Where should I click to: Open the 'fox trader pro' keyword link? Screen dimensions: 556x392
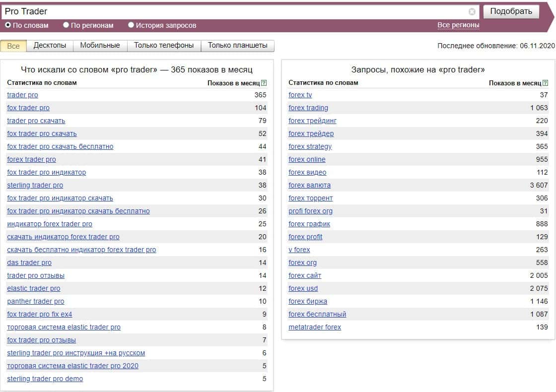pyautogui.click(x=28, y=108)
